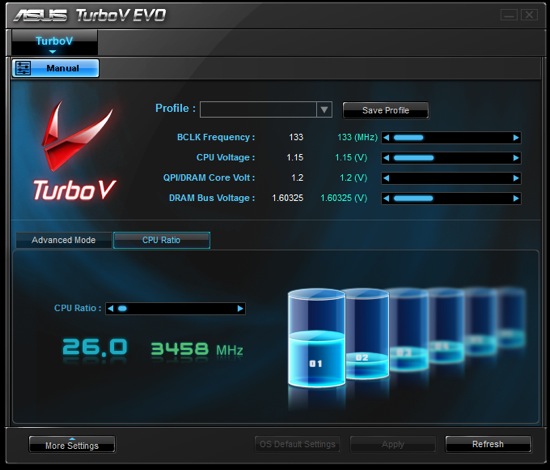
Task: Click the BCLK Frequency slider thumb
Action: pos(408,138)
